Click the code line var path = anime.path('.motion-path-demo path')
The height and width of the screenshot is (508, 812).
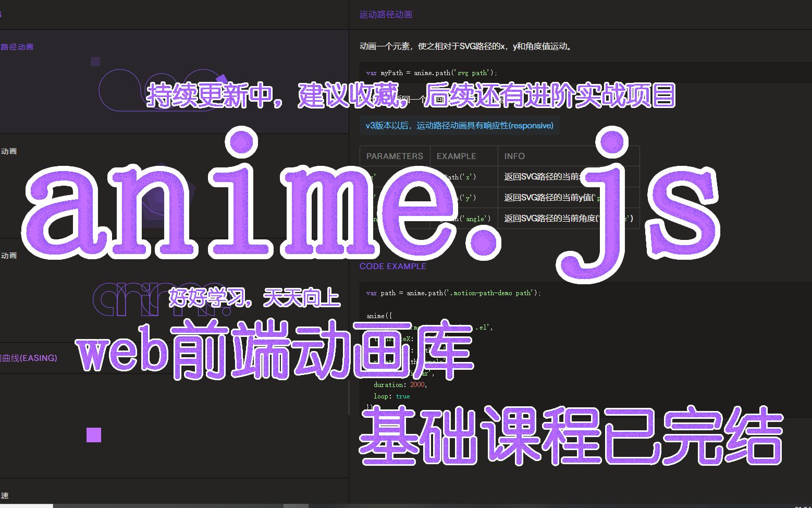(453, 293)
